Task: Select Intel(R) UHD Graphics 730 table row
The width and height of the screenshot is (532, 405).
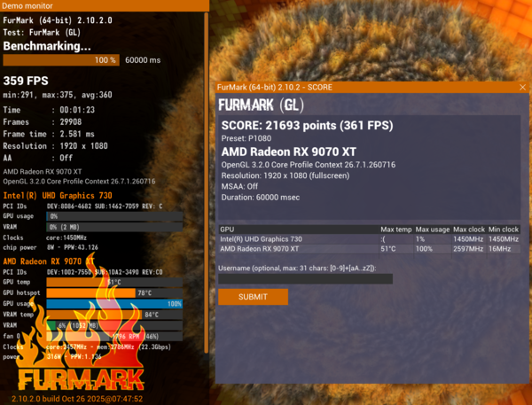Action: [370, 239]
